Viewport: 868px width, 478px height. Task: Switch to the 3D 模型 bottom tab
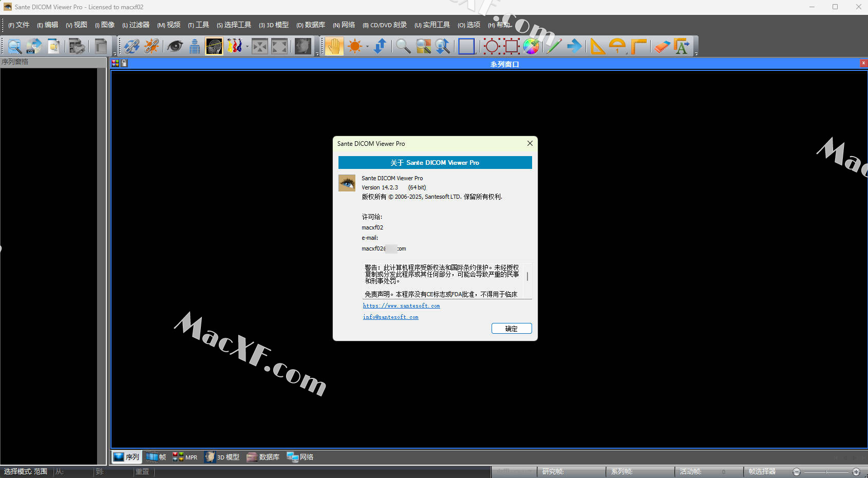(222, 457)
